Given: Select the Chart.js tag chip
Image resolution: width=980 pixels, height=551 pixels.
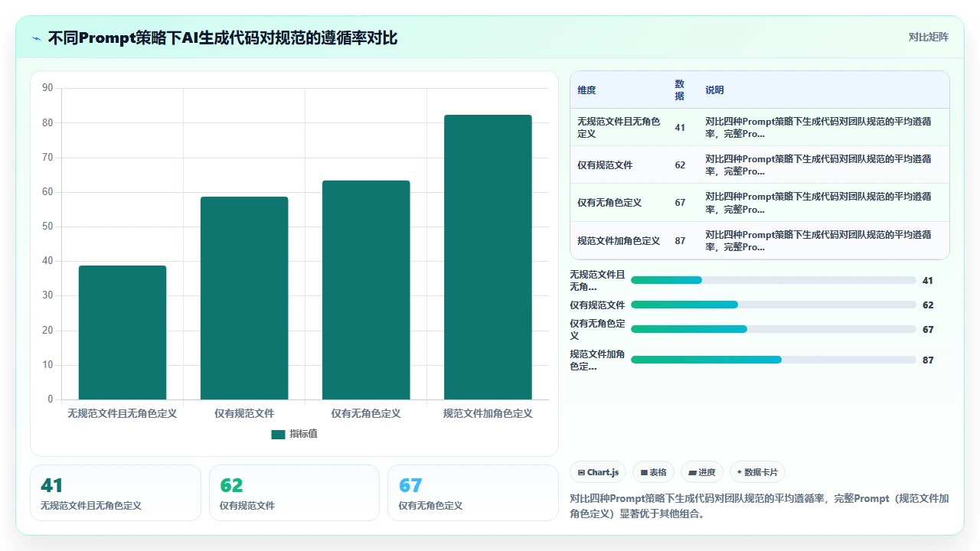Looking at the screenshot, I should pos(599,472).
